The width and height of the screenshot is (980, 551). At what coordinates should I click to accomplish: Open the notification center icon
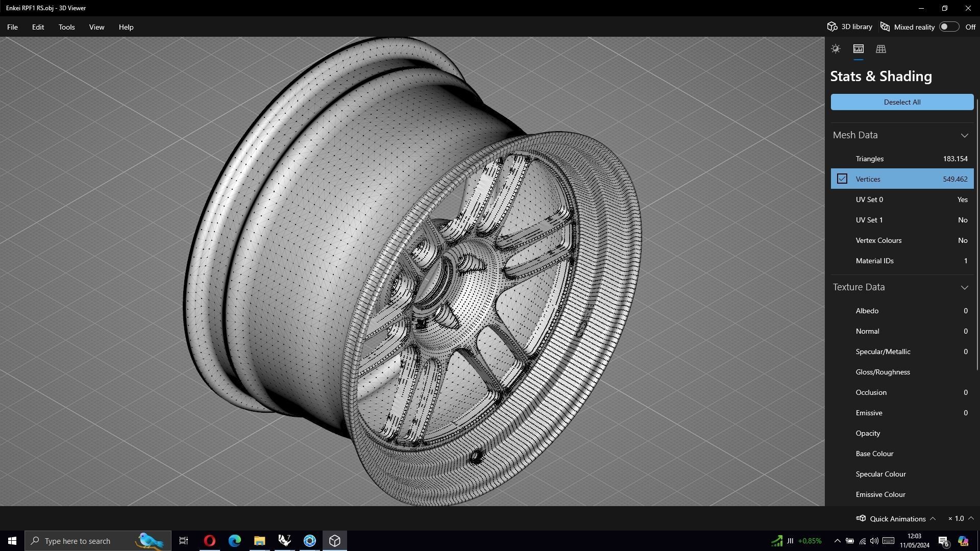pyautogui.click(x=944, y=541)
